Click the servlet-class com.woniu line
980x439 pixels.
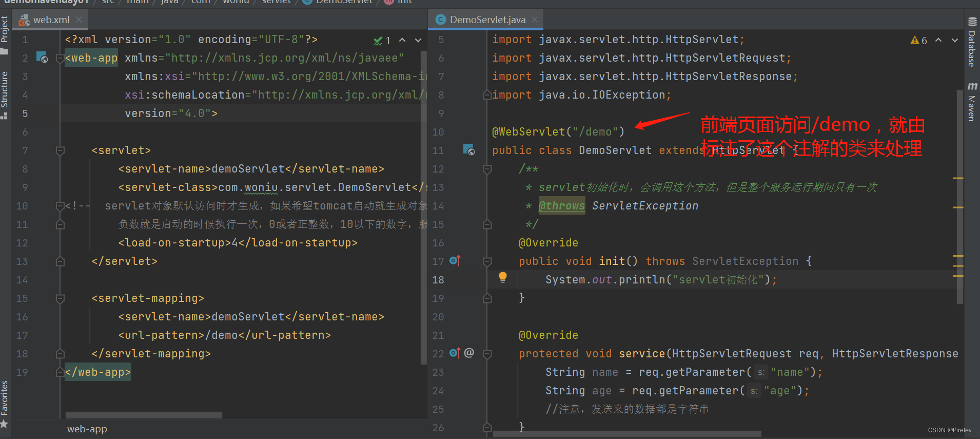pyautogui.click(x=273, y=187)
